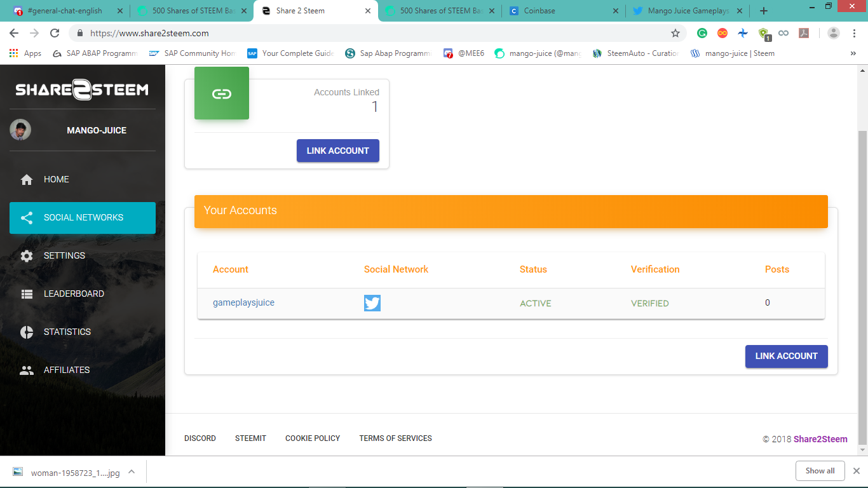The image size is (868, 488).
Task: Click the Home house icon
Action: [27, 180]
